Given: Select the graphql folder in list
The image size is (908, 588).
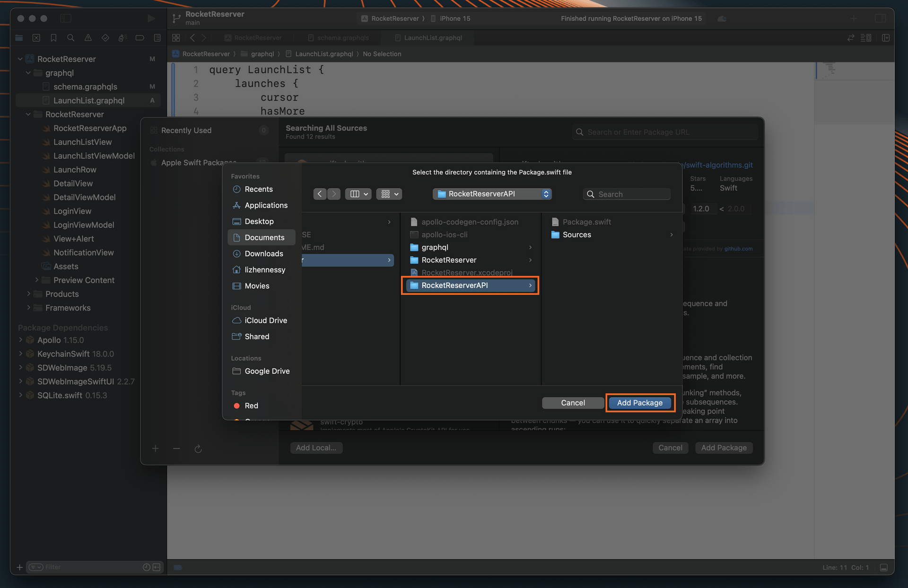Looking at the screenshot, I should point(435,247).
